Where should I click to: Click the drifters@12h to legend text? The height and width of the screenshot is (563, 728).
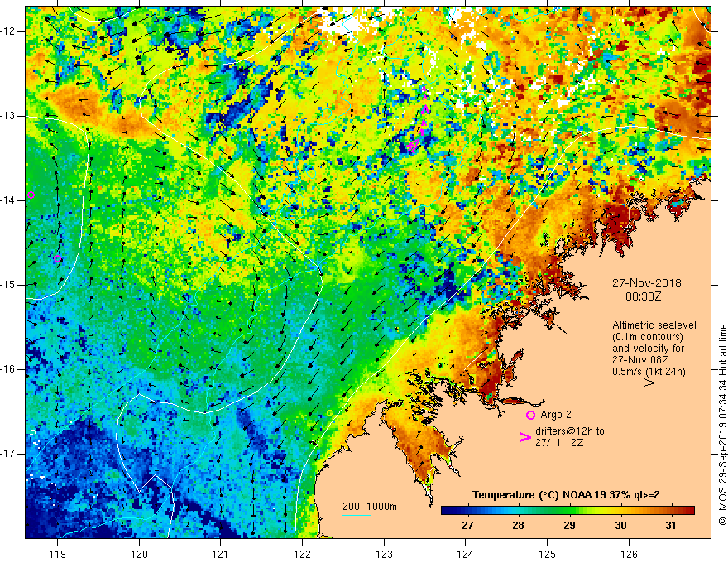(570, 431)
